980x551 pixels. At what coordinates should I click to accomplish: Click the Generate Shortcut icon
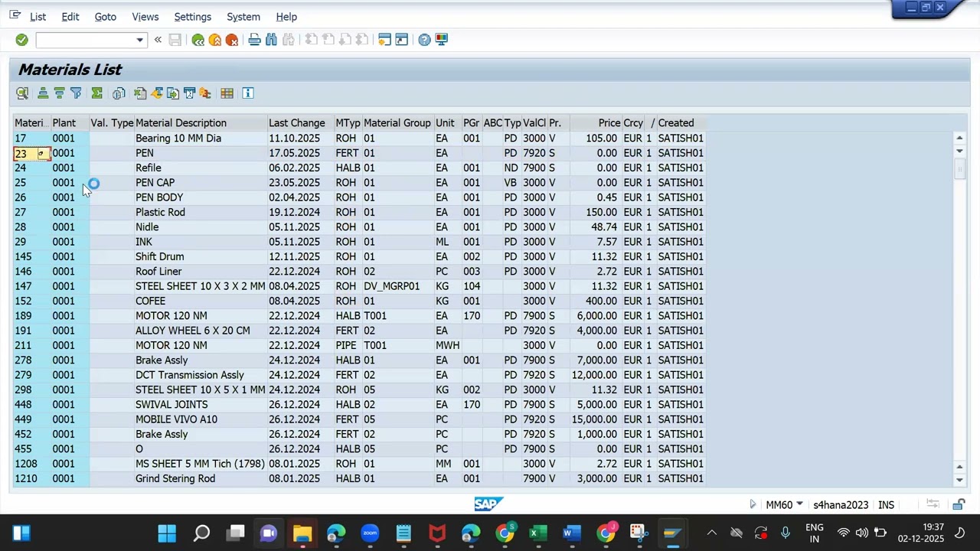tap(401, 40)
